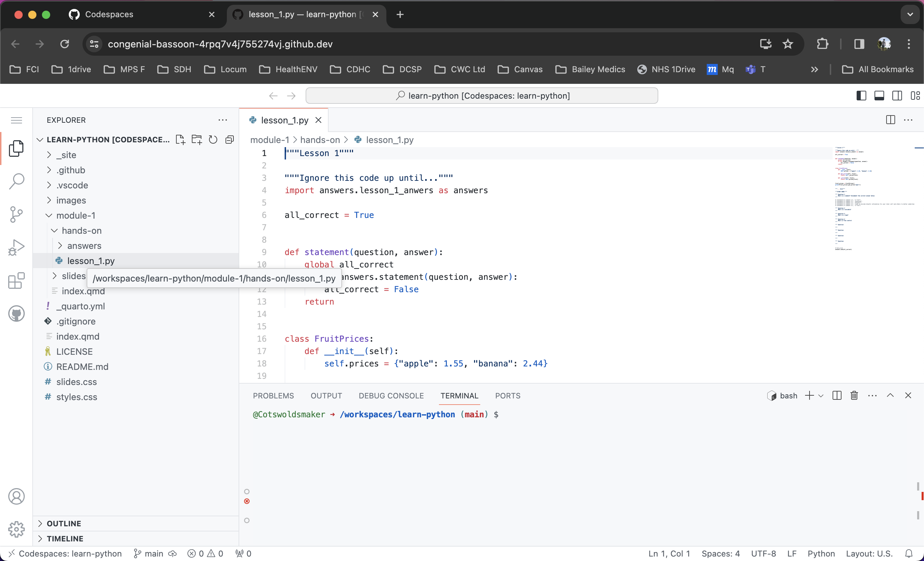
Task: Create a new file in the explorer
Action: pos(180,139)
